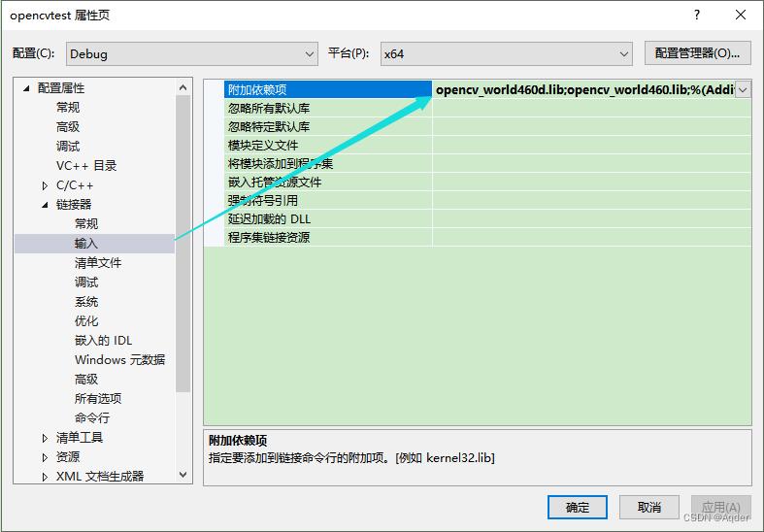The image size is (764, 532).
Task: Expand the XML 文档生成器 node
Action: coord(45,477)
